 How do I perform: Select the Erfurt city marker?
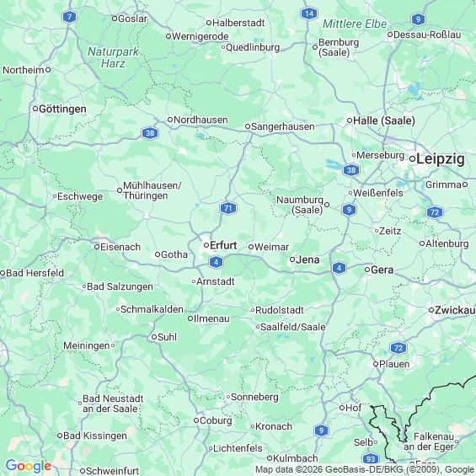206,245
